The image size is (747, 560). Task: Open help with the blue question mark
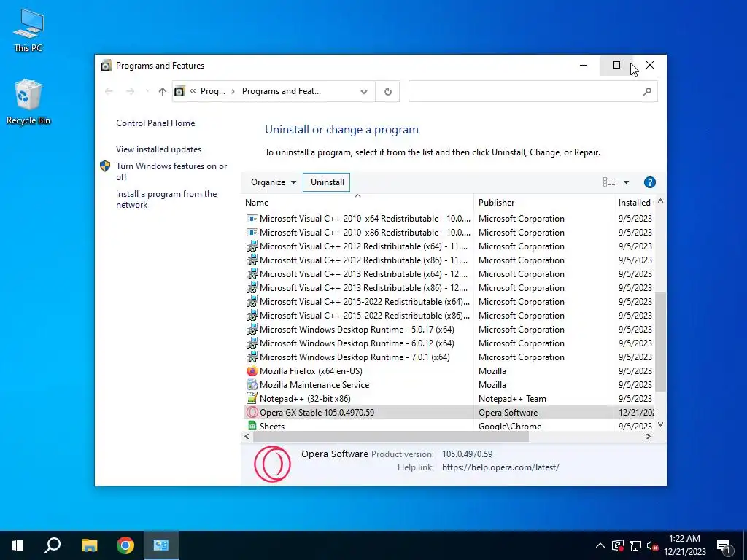(649, 182)
